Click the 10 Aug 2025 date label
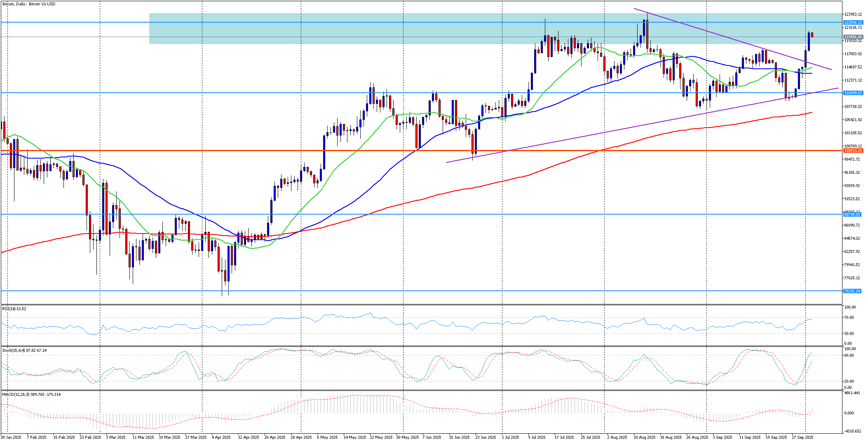The image size is (868, 442). point(645,437)
